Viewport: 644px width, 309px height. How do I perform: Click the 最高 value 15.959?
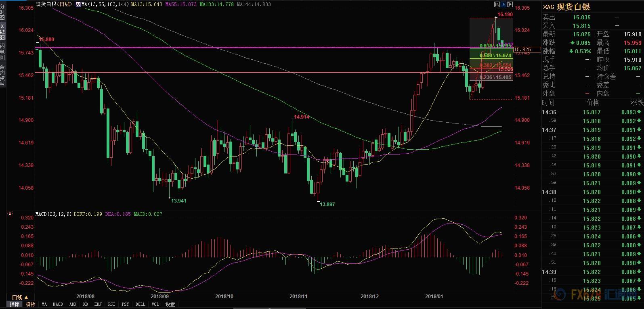pyautogui.click(x=633, y=43)
